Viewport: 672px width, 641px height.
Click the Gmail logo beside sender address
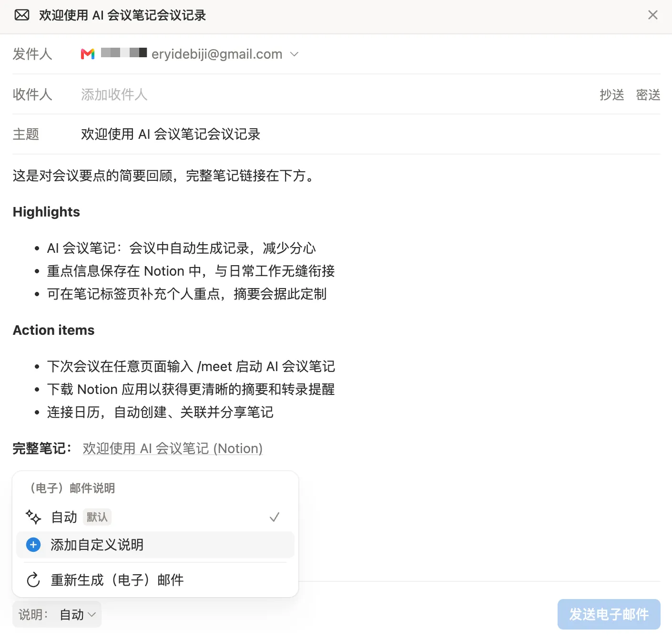pos(88,54)
